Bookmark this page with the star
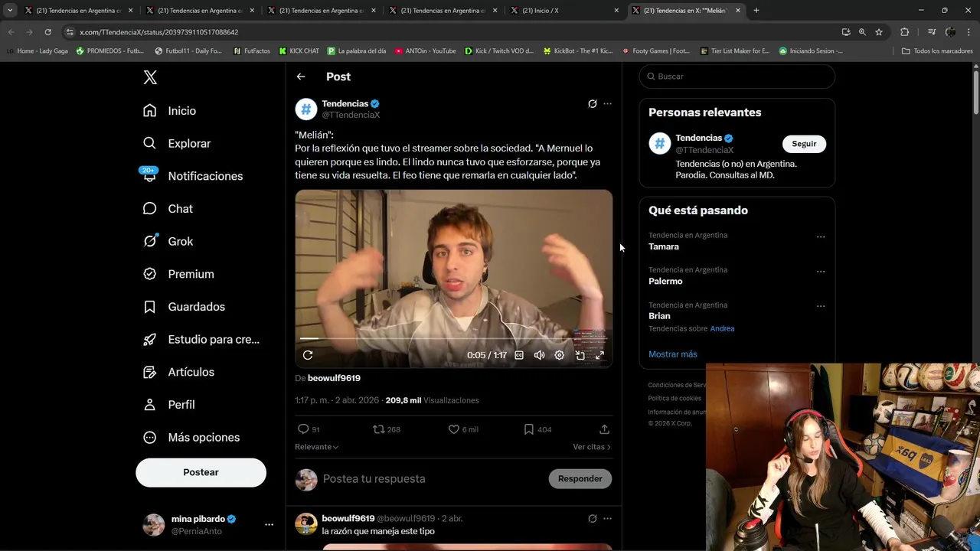980x551 pixels. click(x=879, y=32)
